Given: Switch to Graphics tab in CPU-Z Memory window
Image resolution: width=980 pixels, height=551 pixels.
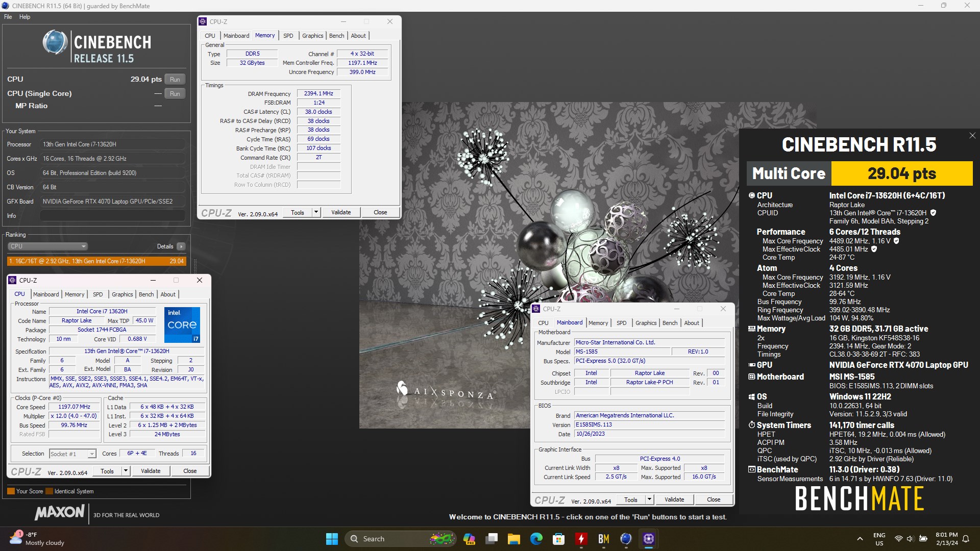Looking at the screenshot, I should (x=313, y=36).
